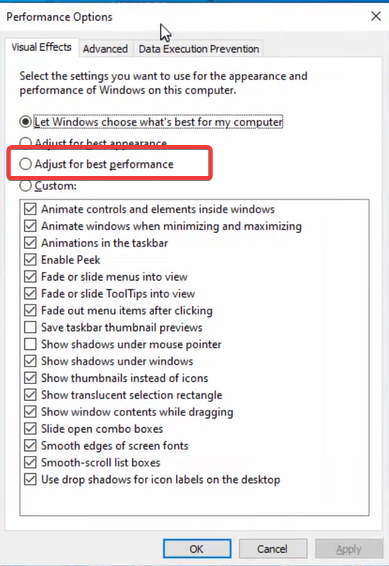Choose Let Windows choose what's best
Viewport: 389px width, 566px height.
tap(26, 122)
